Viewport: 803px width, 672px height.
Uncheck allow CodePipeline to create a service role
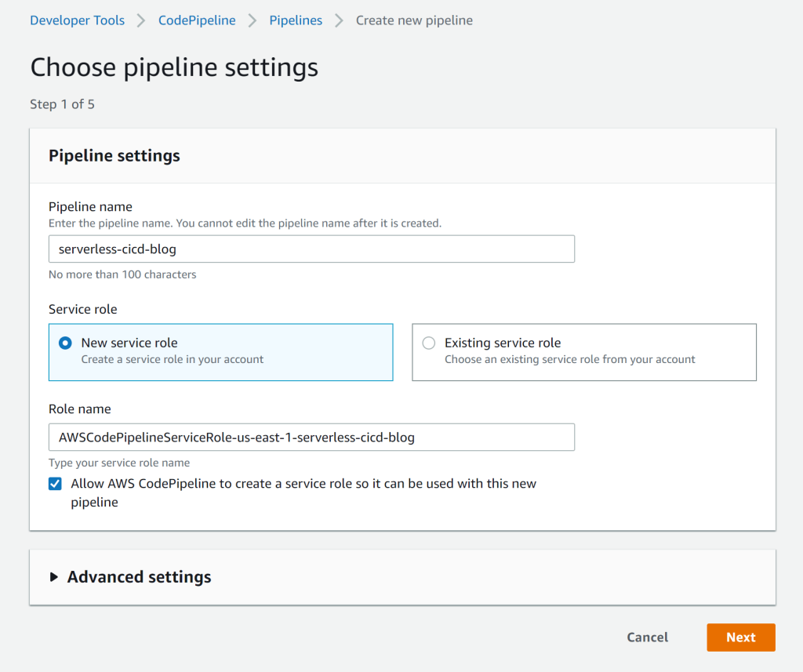pyautogui.click(x=55, y=484)
